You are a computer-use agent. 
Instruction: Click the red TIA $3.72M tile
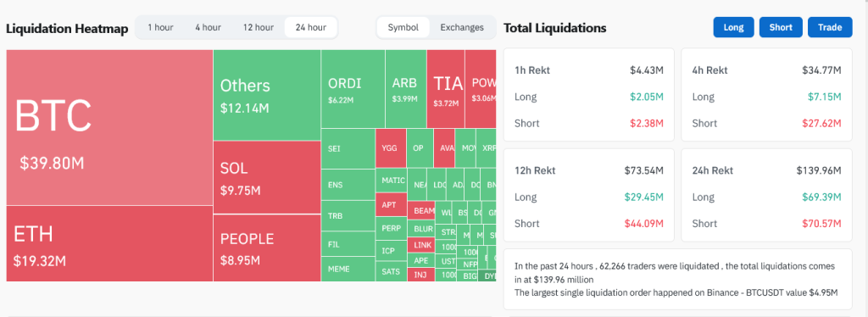point(446,89)
